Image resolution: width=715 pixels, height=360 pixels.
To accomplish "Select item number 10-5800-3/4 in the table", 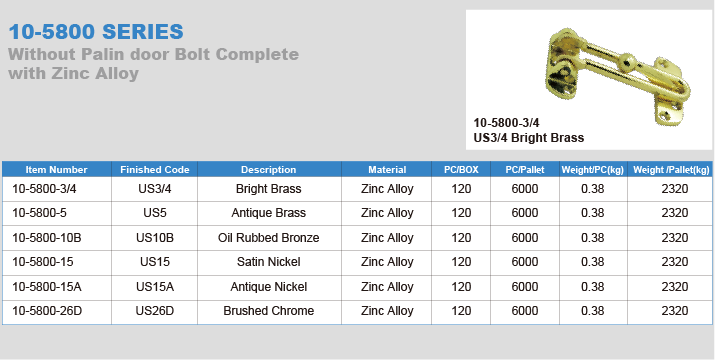I will (x=44, y=188).
